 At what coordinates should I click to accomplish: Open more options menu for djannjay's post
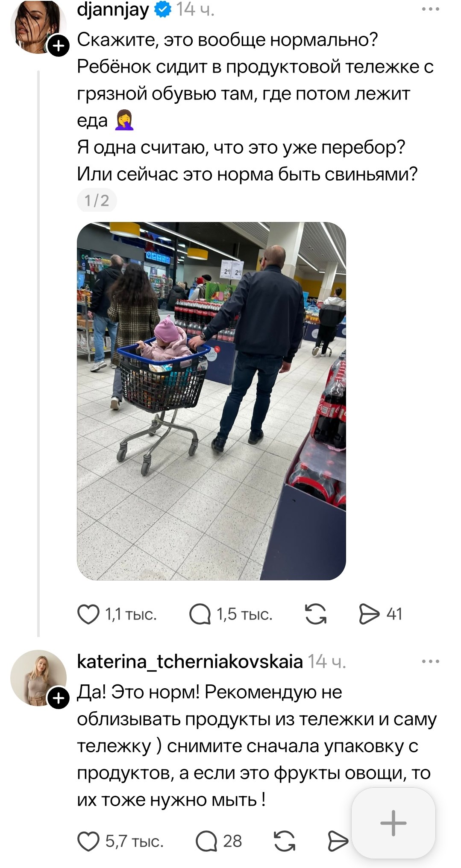click(430, 9)
